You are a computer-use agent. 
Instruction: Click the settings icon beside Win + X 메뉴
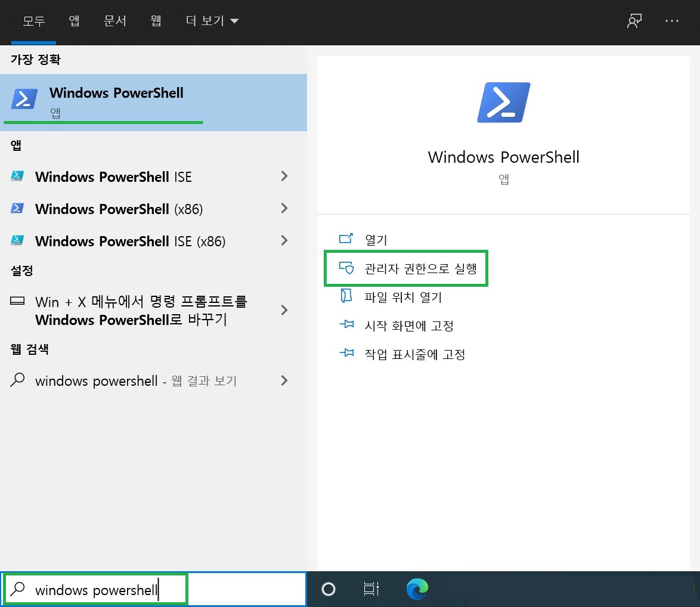click(17, 301)
